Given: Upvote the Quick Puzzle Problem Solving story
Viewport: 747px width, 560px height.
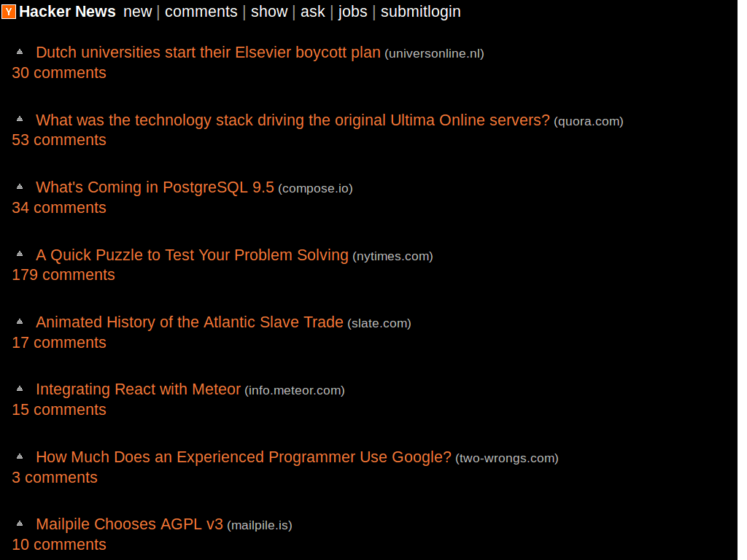Looking at the screenshot, I should (x=20, y=254).
